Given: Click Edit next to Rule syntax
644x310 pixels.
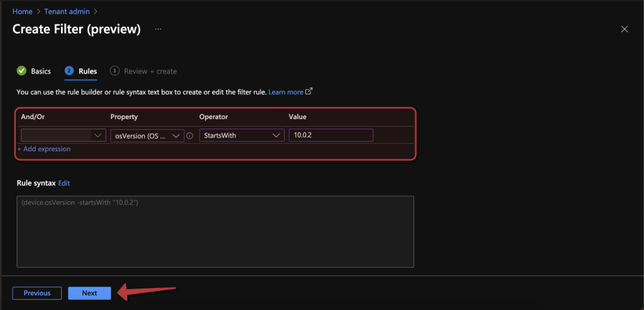Looking at the screenshot, I should pyautogui.click(x=64, y=183).
